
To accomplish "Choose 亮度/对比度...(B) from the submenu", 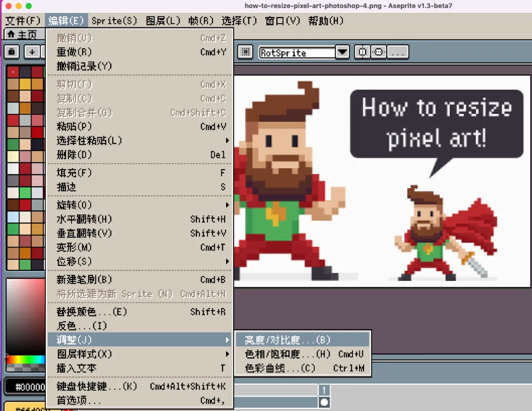I will (303, 340).
